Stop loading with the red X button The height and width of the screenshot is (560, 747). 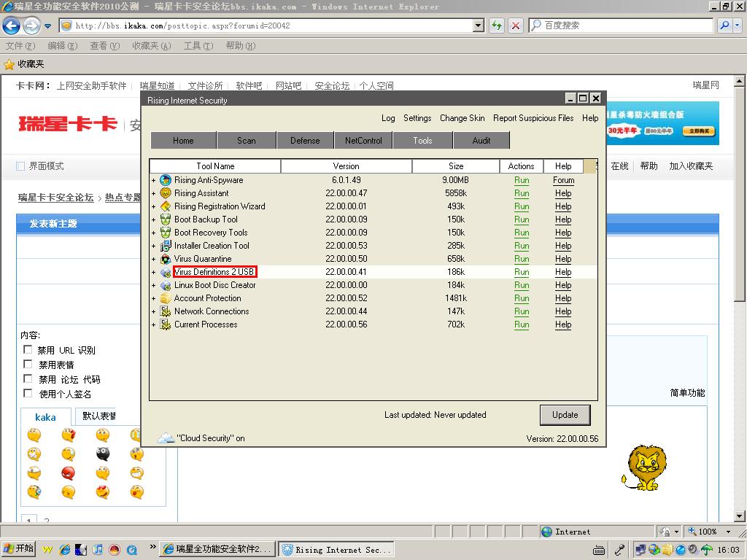[x=516, y=26]
